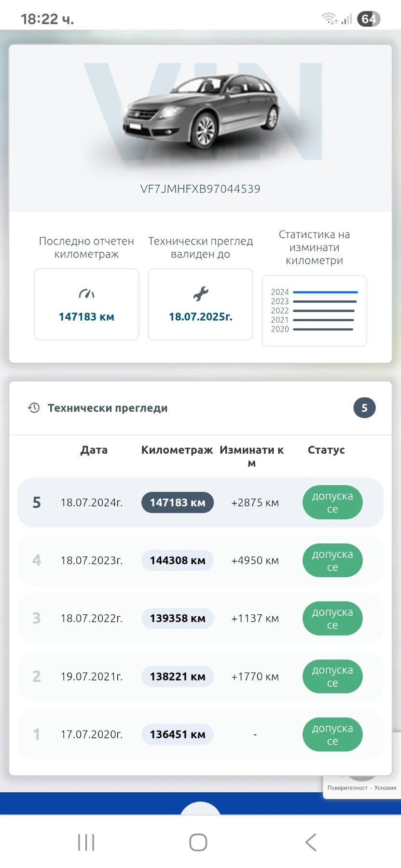This screenshot has width=401, height=868.
Task: Select the 2024 blue statistics bar
Action: click(x=325, y=292)
